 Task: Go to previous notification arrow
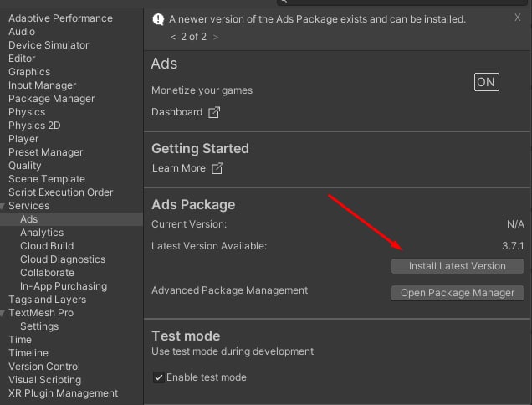click(173, 37)
